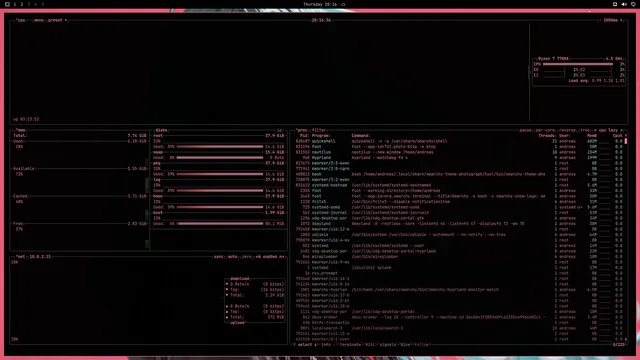Click the CPU total usage bar
Screen dimensions: 640x360
(x=578, y=64)
